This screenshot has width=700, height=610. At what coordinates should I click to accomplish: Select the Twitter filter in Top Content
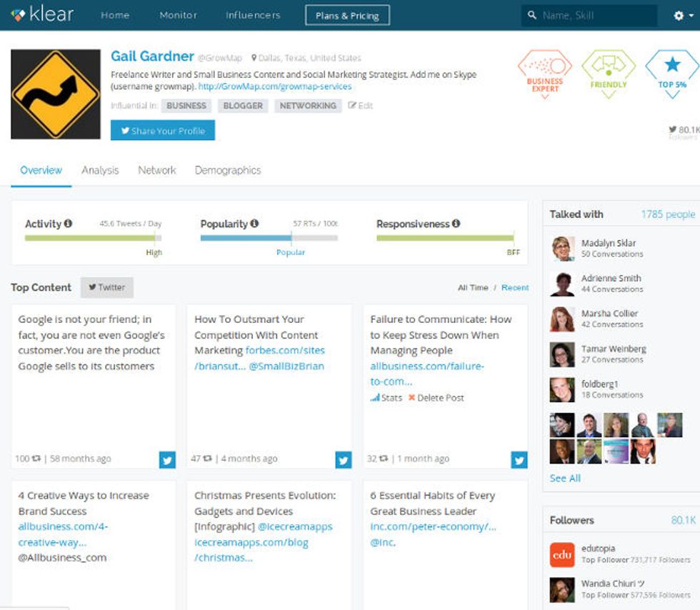[106, 287]
